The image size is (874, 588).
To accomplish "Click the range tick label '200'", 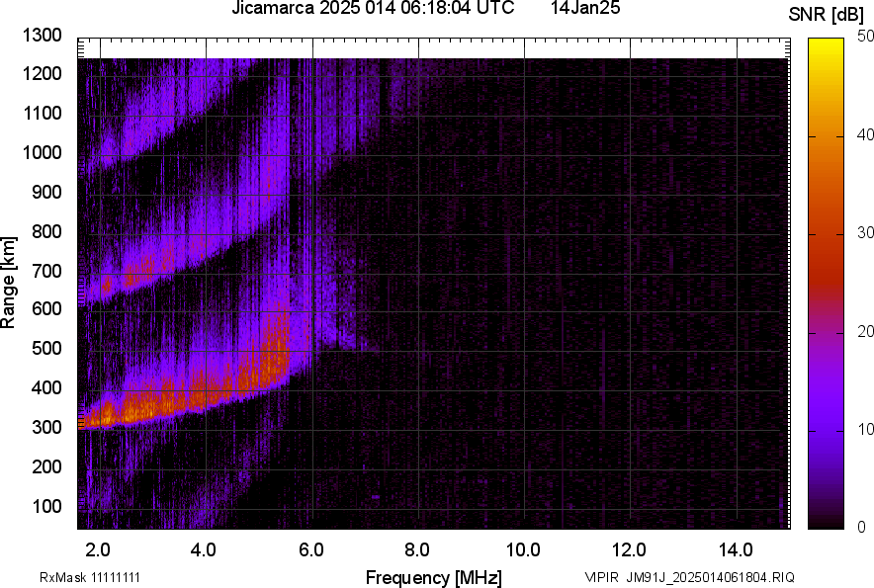I will tap(46, 467).
